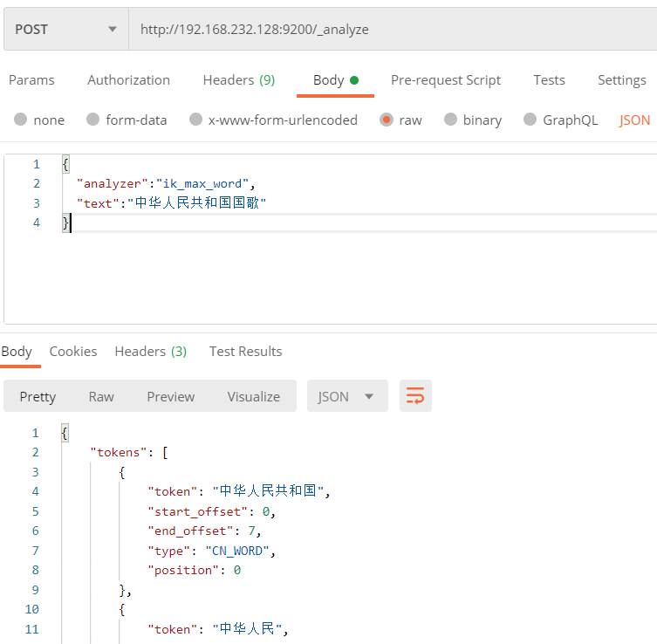The width and height of the screenshot is (657, 644).
Task: Open the Params tab
Action: tap(31, 80)
